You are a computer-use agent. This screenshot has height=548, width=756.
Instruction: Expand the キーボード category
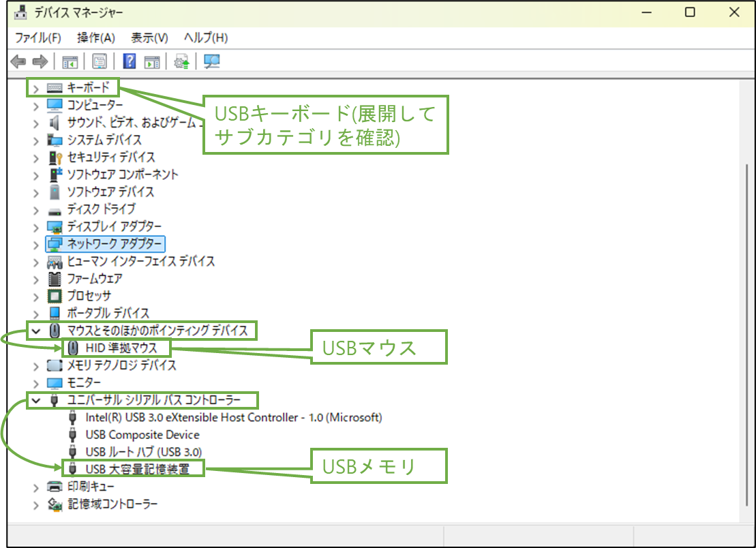click(x=35, y=87)
